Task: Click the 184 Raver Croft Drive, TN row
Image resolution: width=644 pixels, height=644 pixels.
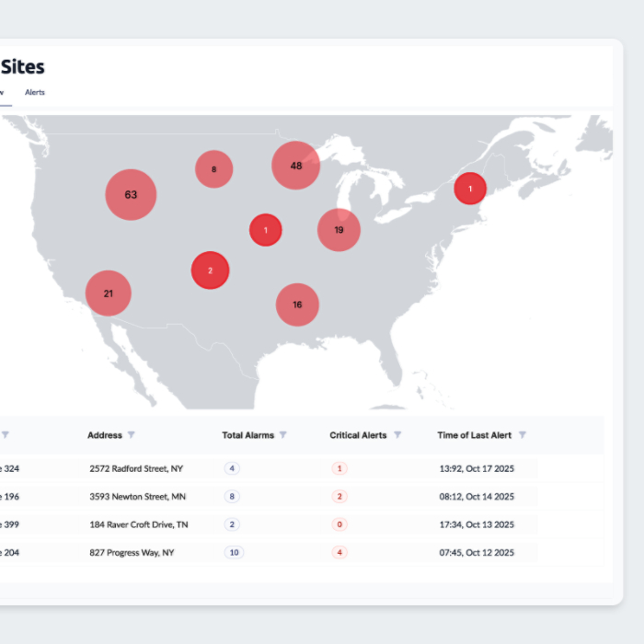Action: point(139,524)
